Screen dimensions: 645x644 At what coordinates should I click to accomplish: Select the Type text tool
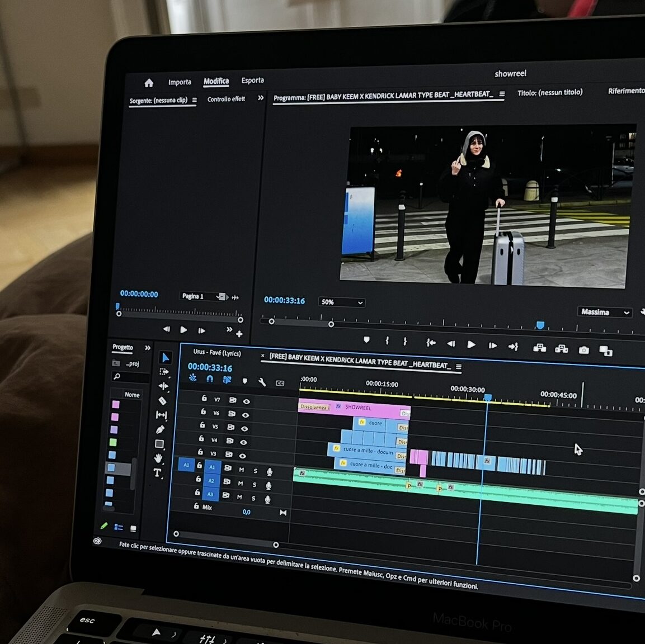click(x=158, y=473)
